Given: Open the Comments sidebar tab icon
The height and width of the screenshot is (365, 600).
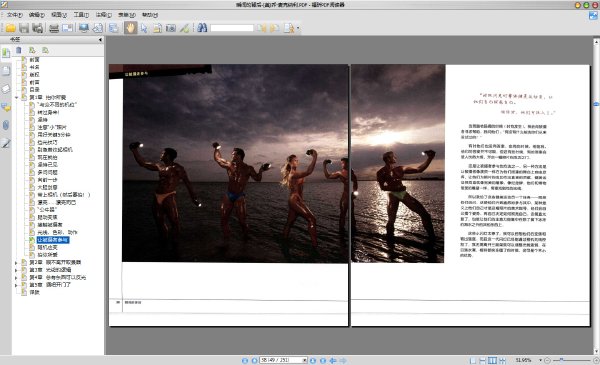Looking at the screenshot, I should click(x=6, y=108).
